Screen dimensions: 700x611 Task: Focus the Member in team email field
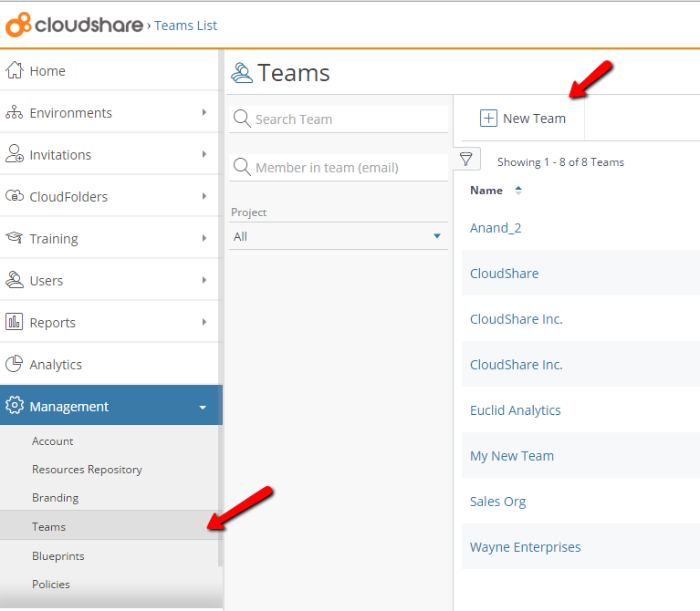coord(339,167)
